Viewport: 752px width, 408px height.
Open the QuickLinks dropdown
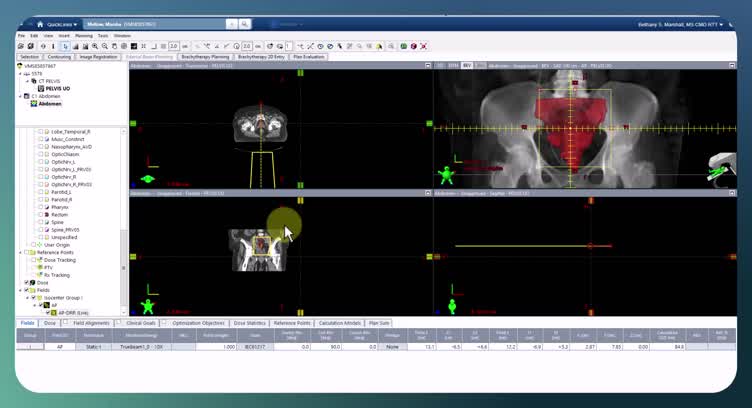61,24
